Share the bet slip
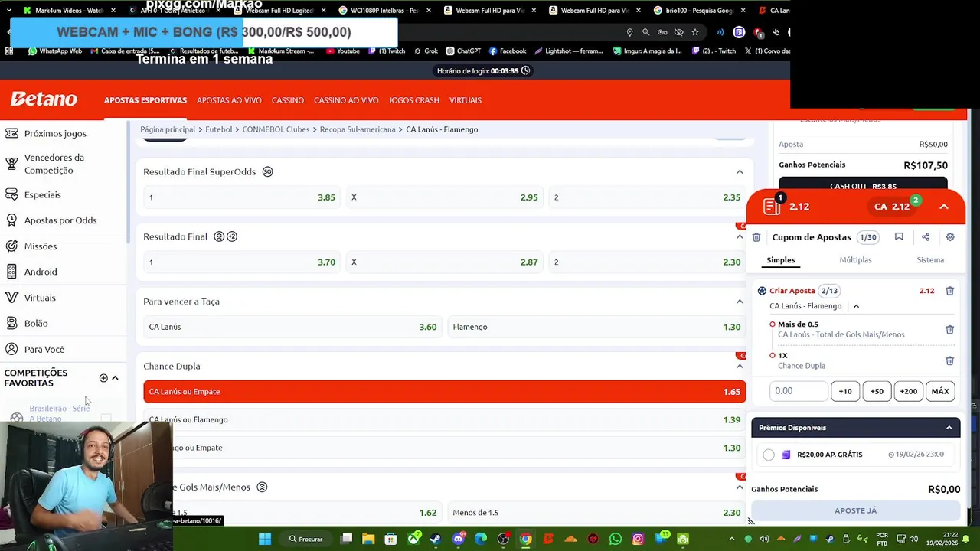980x551 pixels. (926, 237)
